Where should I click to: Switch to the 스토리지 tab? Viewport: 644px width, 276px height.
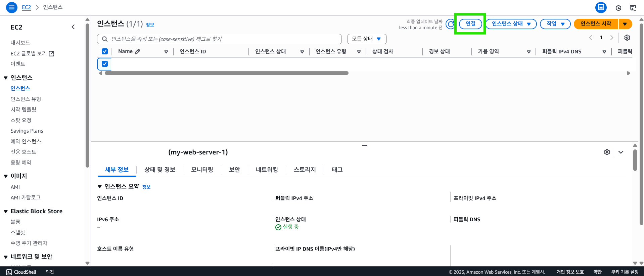305,170
